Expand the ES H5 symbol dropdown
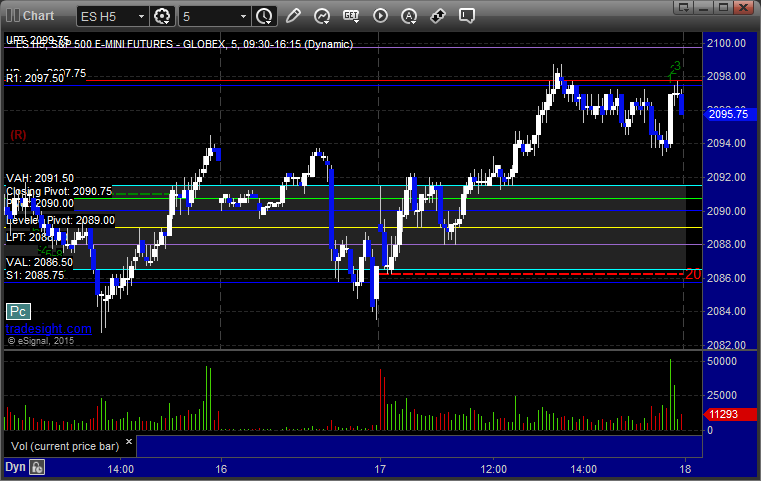Screen dimensions: 761x481 click(x=141, y=17)
